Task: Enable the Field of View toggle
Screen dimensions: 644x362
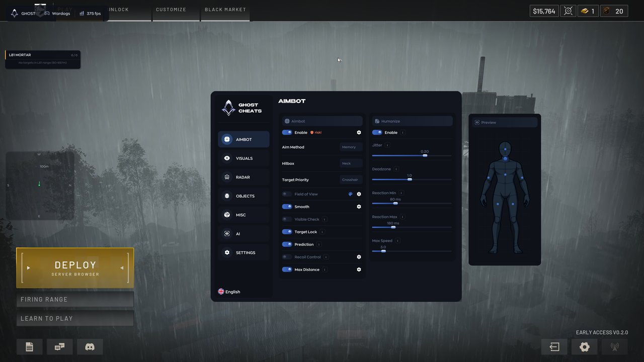Action: [x=287, y=194]
